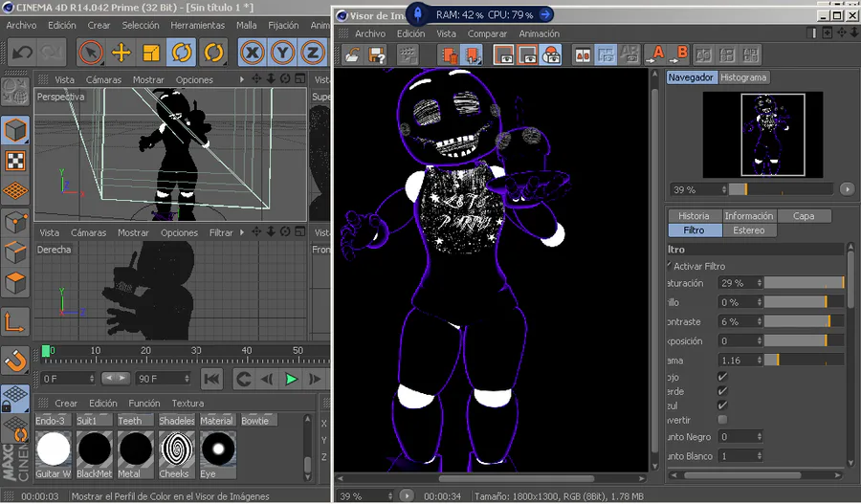Open the Información tab
861x504 pixels.
click(748, 216)
